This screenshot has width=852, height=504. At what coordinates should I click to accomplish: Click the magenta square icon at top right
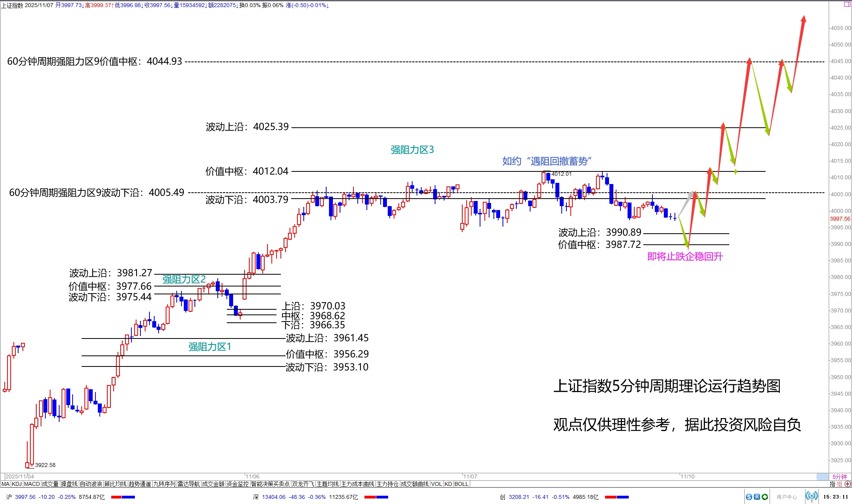pyautogui.click(x=847, y=4)
